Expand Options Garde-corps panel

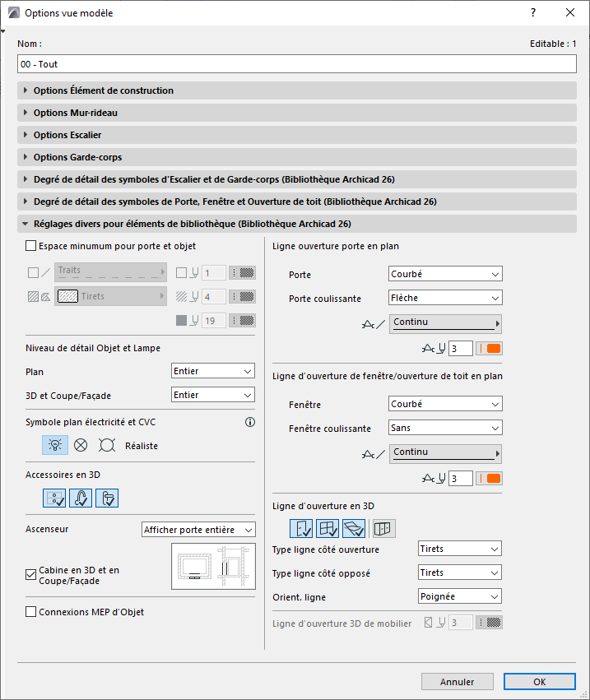[x=297, y=157]
